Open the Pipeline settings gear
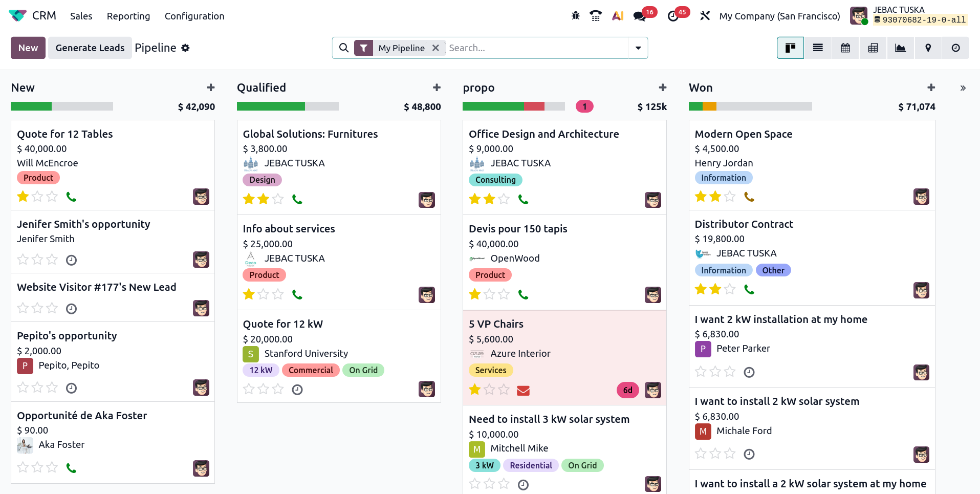 [185, 48]
